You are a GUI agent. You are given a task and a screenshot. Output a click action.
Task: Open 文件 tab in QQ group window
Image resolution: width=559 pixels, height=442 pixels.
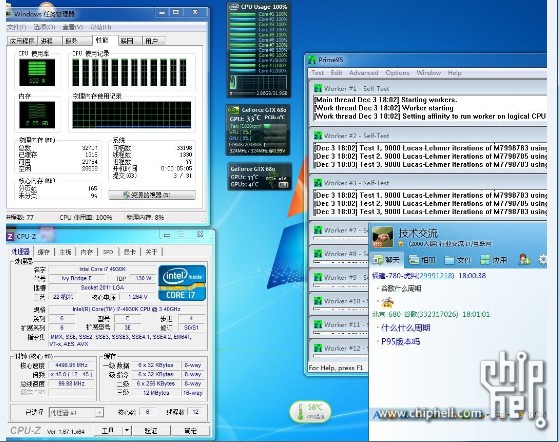458,260
